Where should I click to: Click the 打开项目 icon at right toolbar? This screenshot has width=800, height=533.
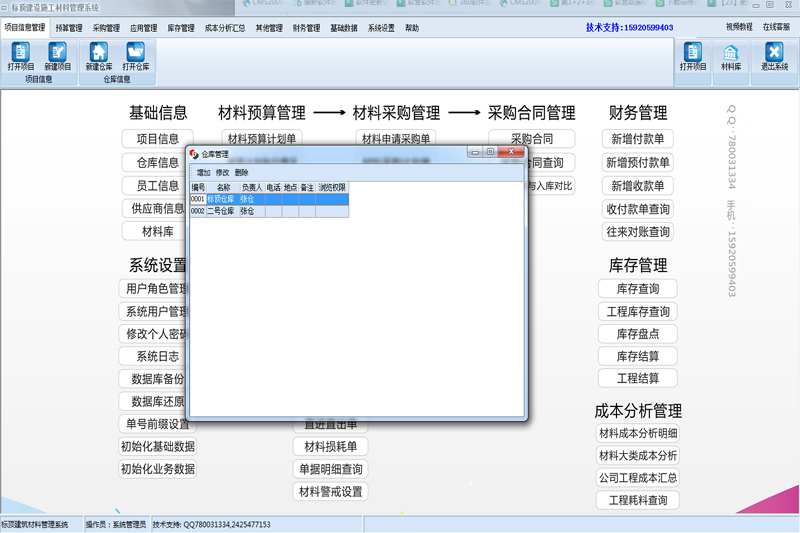click(692, 57)
